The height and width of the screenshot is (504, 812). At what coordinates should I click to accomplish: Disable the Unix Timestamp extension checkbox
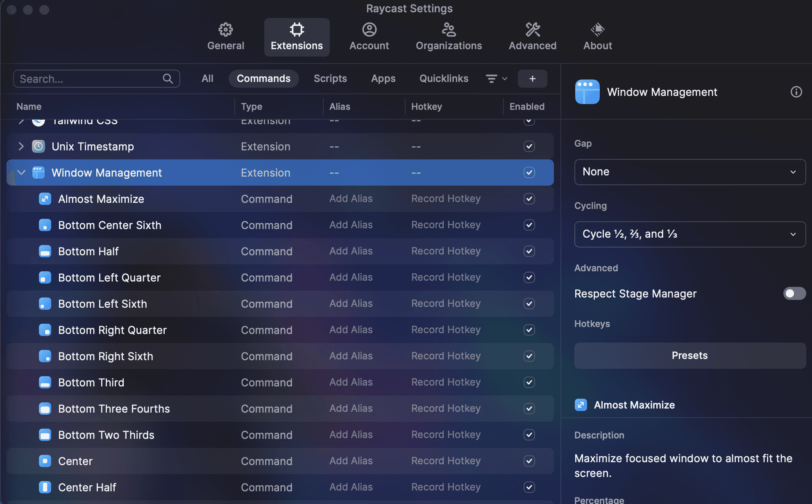click(529, 146)
